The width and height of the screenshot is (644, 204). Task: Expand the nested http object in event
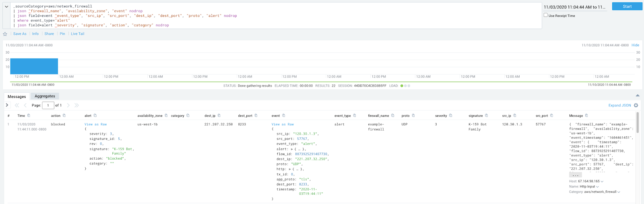tap(290, 169)
